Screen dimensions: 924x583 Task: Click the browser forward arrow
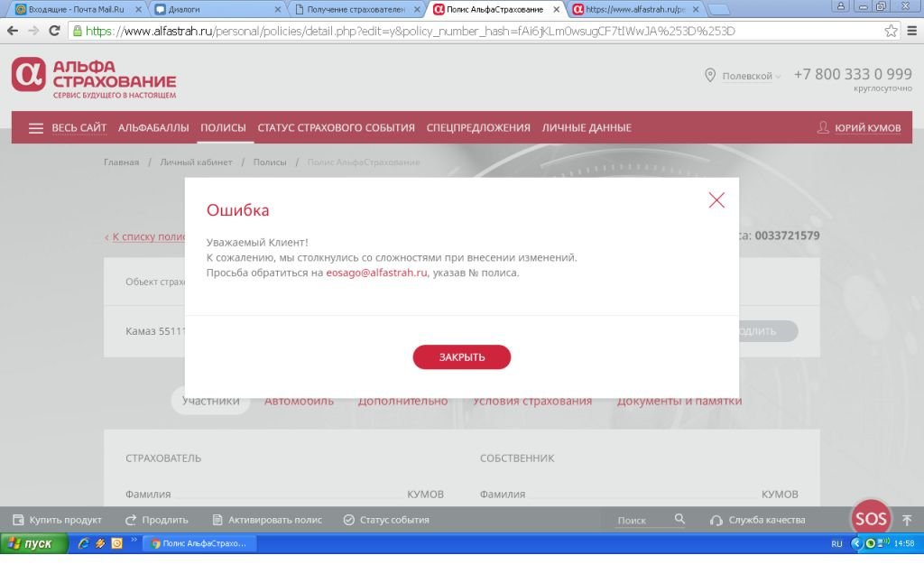[33, 31]
